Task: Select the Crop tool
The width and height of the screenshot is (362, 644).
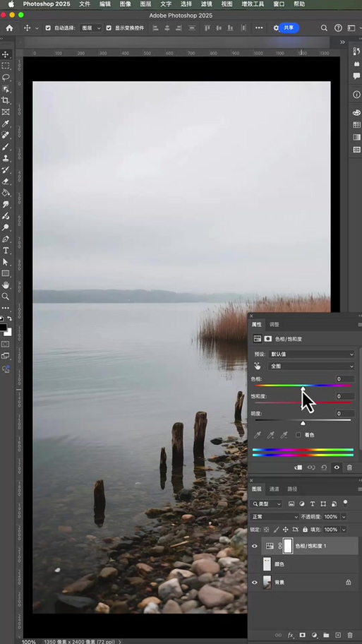Action: [6, 100]
